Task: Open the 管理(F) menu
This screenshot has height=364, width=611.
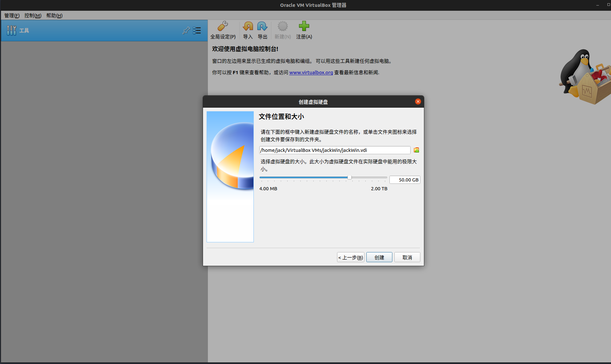Action: [x=12, y=16]
